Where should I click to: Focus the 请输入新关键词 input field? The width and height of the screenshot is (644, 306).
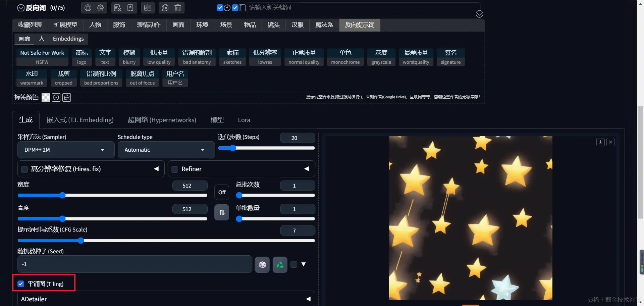[364, 8]
